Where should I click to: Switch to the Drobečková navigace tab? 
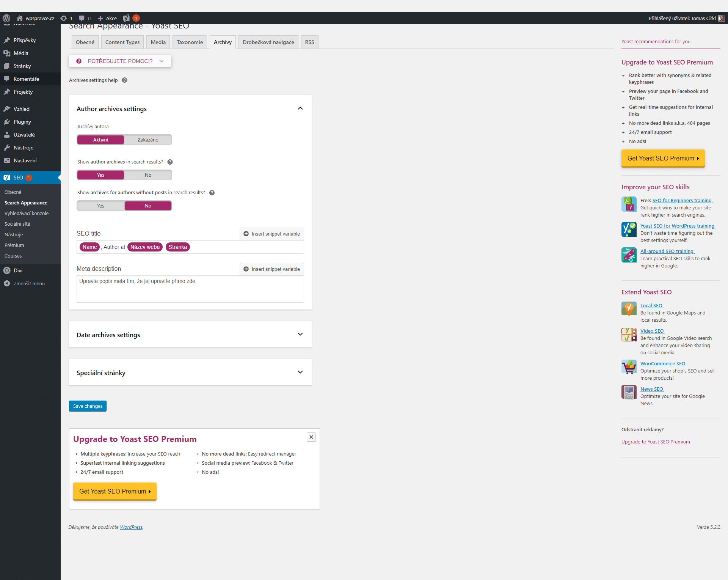point(268,42)
